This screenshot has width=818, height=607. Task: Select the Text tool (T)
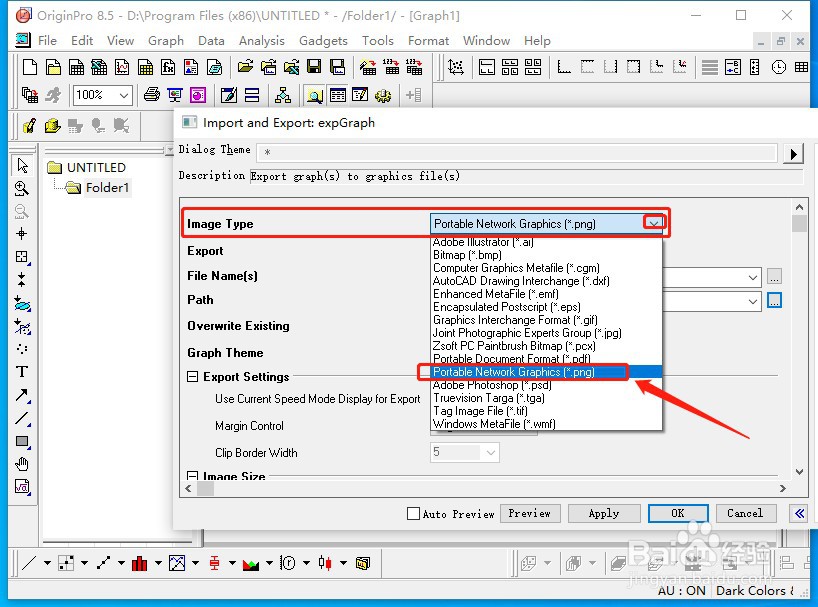[x=21, y=372]
